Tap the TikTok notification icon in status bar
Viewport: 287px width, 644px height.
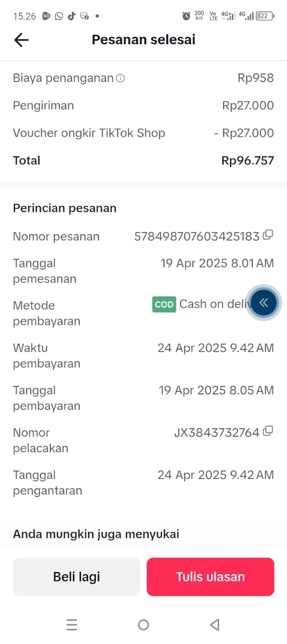click(71, 16)
